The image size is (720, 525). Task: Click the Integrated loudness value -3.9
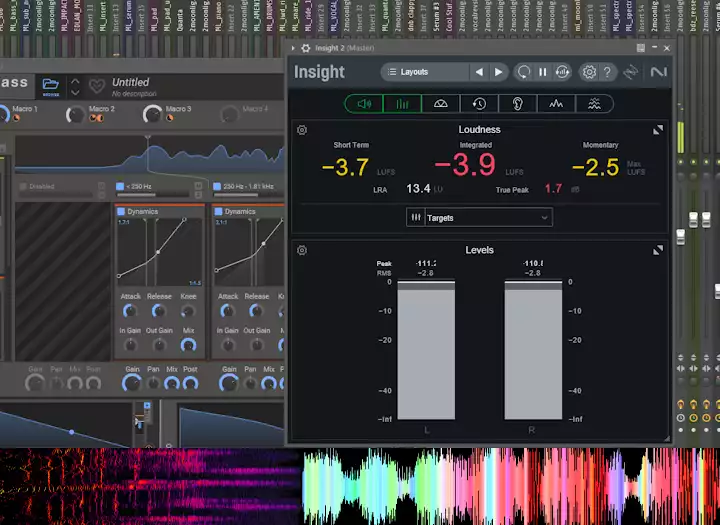(465, 165)
